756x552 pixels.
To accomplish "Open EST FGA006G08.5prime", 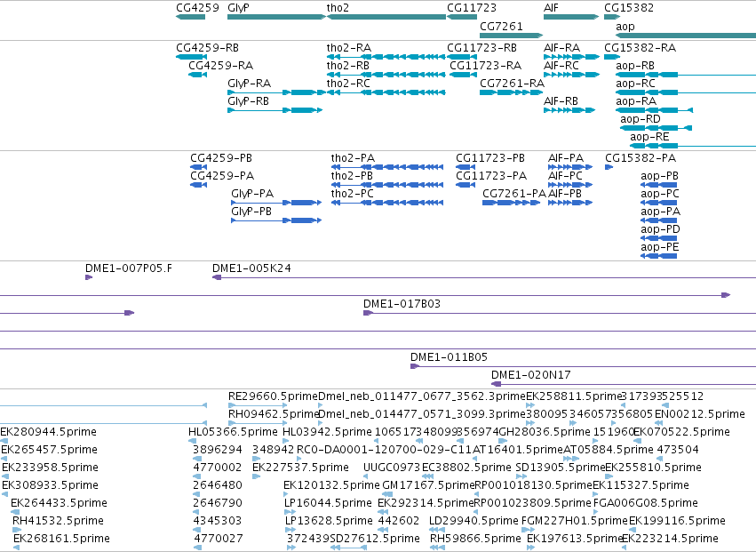I will [646, 504].
